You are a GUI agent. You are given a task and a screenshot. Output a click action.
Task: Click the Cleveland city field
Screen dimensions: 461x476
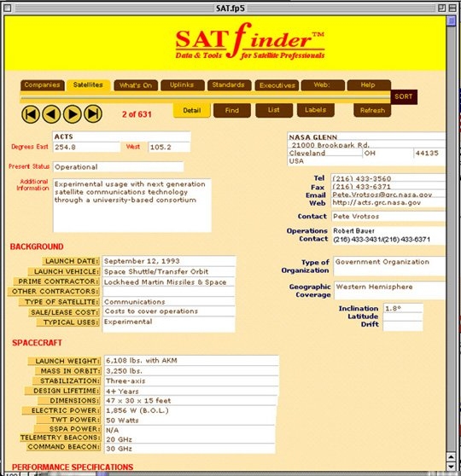point(325,153)
